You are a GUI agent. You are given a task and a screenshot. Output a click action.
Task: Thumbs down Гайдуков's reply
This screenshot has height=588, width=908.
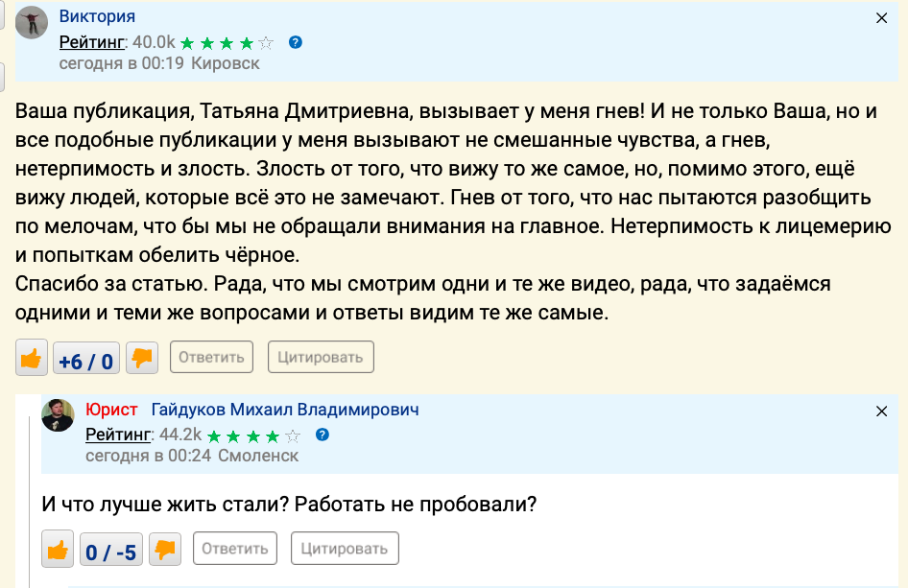pos(166,550)
